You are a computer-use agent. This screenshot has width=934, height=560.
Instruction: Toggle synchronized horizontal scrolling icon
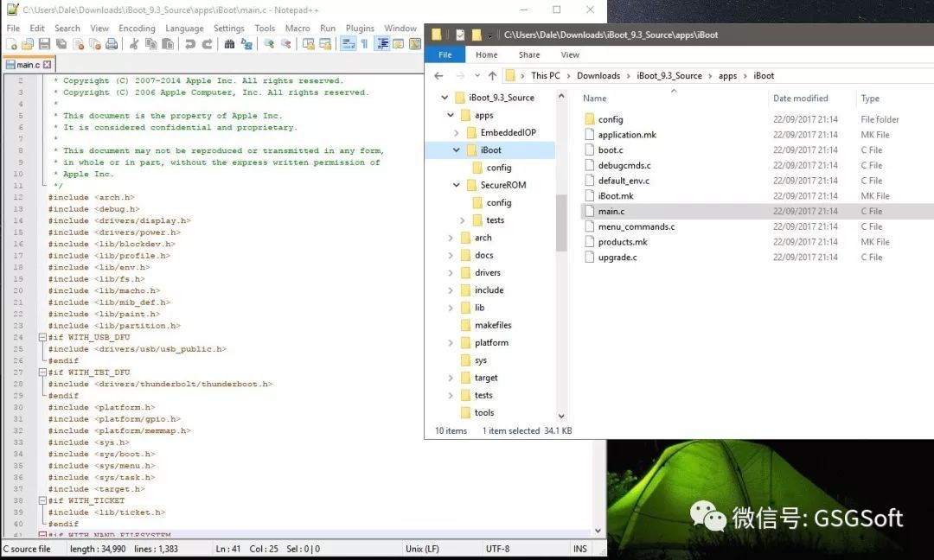[x=325, y=44]
